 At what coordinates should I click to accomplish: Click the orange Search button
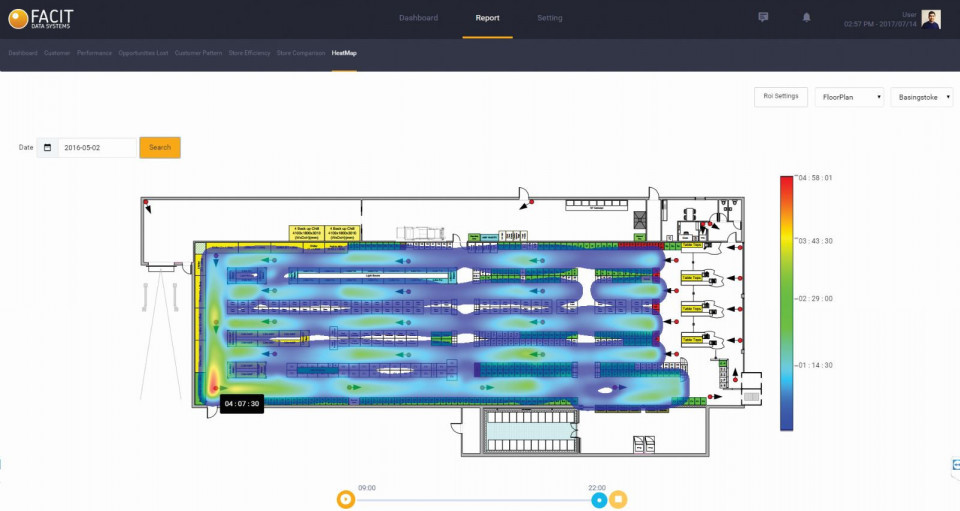pos(160,147)
